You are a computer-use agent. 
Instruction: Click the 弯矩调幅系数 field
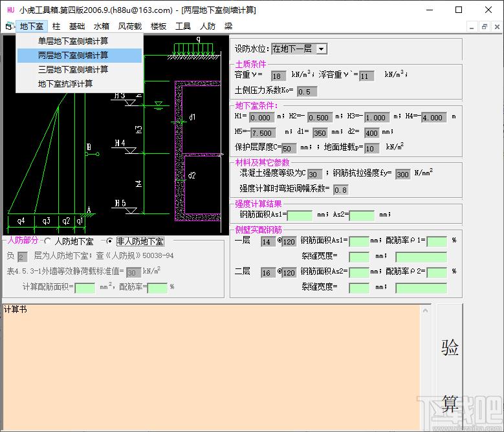pos(341,190)
